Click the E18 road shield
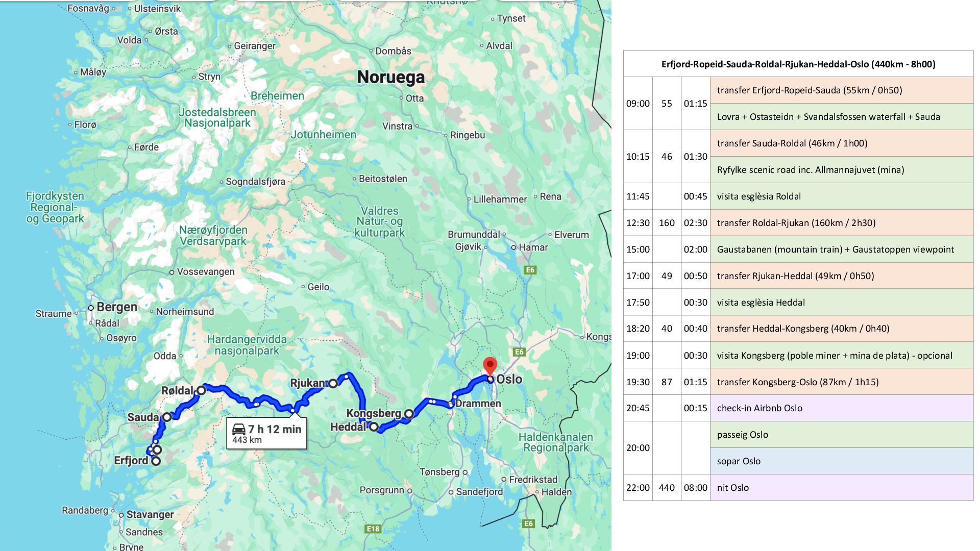This screenshot has width=980, height=551. pos(373,529)
